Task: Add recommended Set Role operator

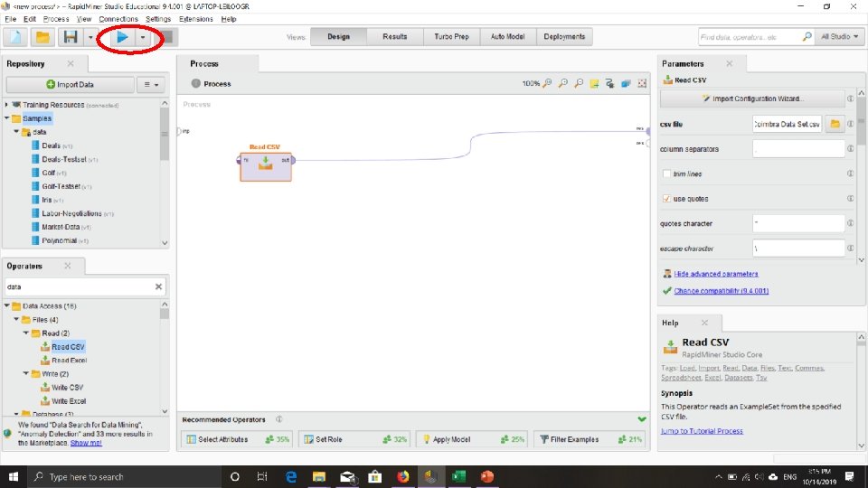Action: [356, 439]
